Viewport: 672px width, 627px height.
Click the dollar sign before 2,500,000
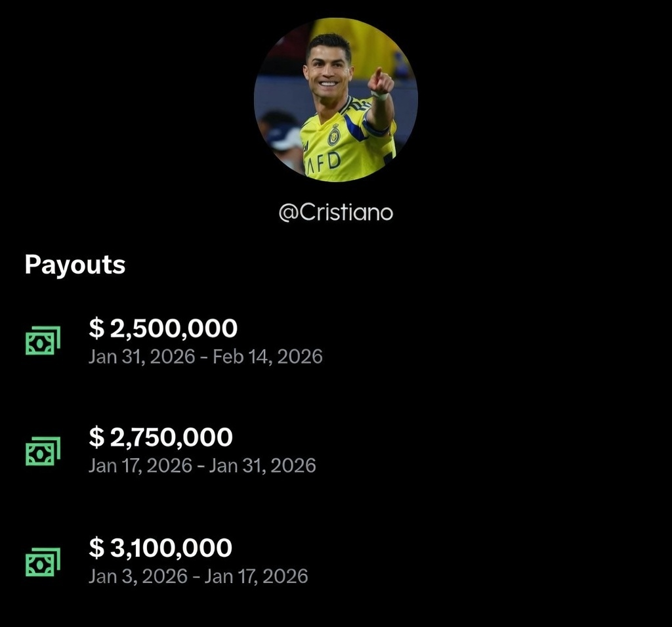coord(96,328)
